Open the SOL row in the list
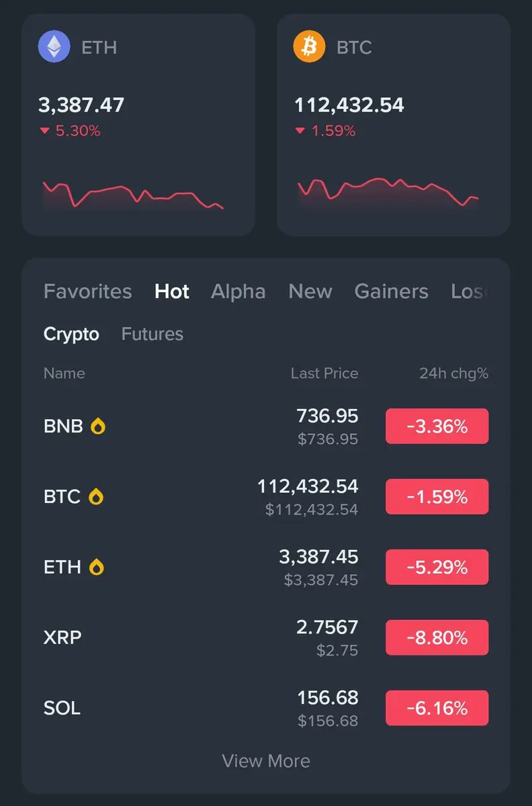Image resolution: width=532 pixels, height=806 pixels. (266, 708)
